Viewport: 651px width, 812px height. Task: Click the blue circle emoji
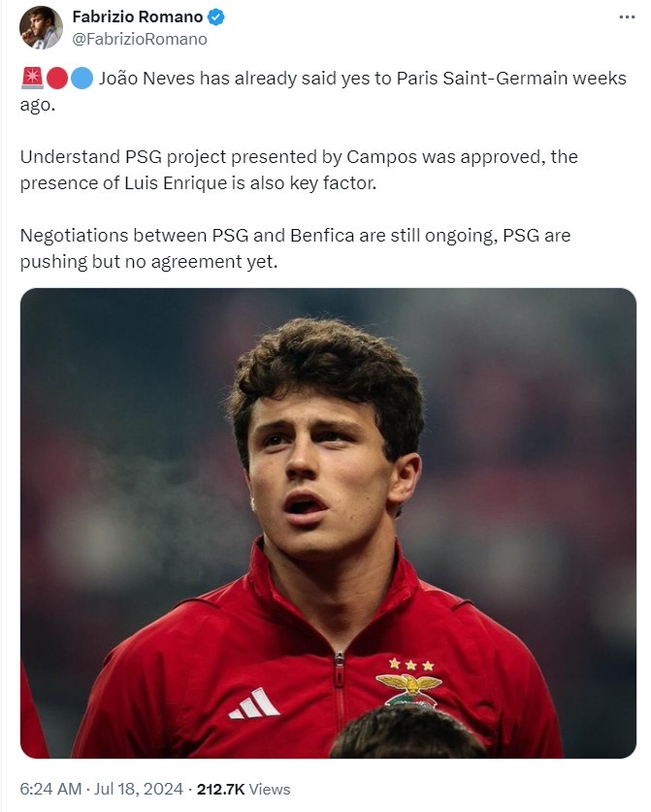click(x=81, y=80)
